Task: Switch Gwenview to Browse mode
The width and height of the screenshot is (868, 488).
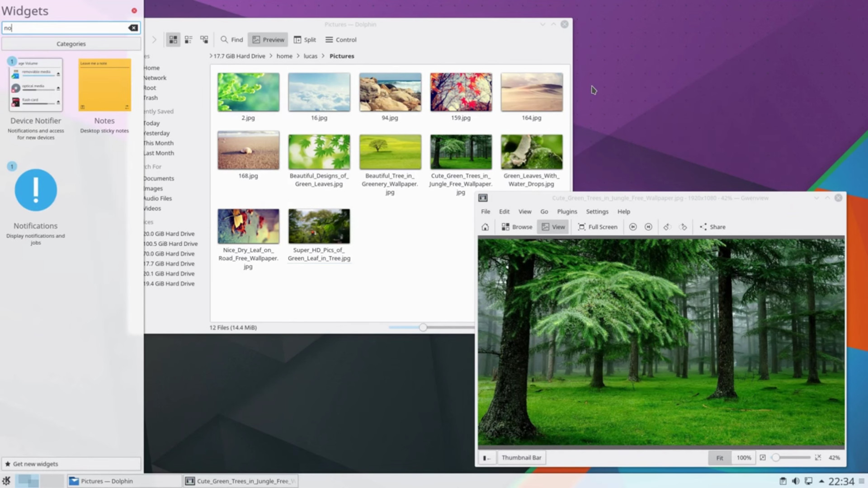Action: point(517,227)
